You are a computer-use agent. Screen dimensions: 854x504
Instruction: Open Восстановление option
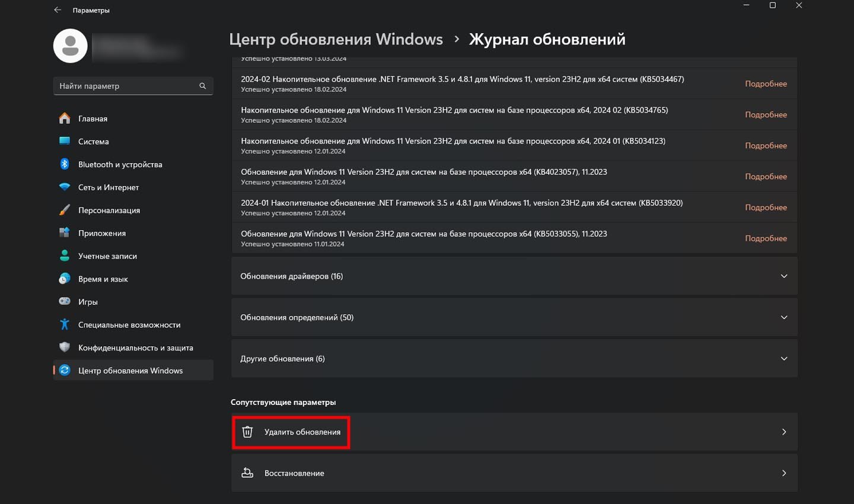[x=514, y=473]
